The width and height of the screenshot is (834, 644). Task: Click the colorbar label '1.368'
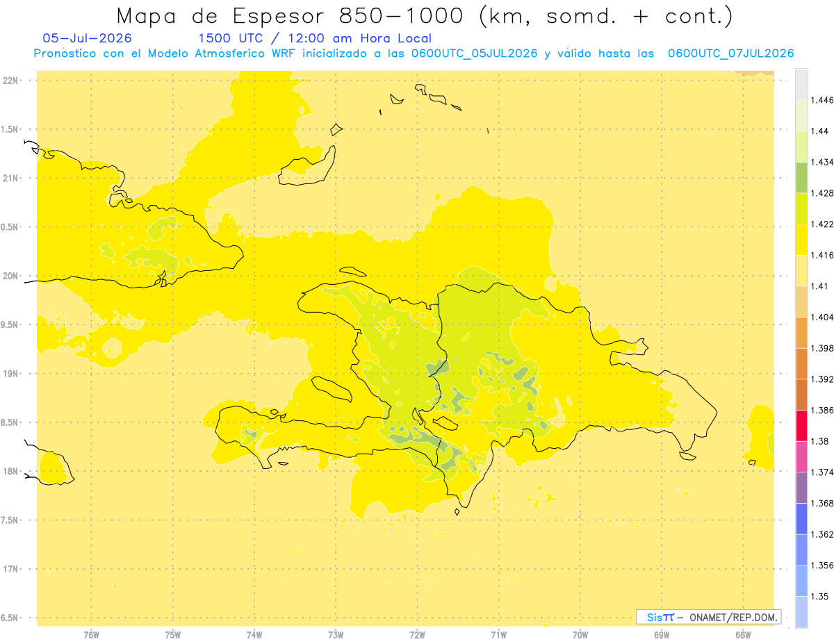pos(821,503)
